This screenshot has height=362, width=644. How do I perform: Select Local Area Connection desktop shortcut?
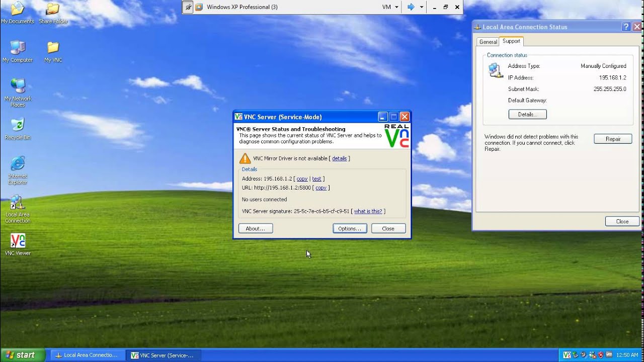pyautogui.click(x=18, y=209)
